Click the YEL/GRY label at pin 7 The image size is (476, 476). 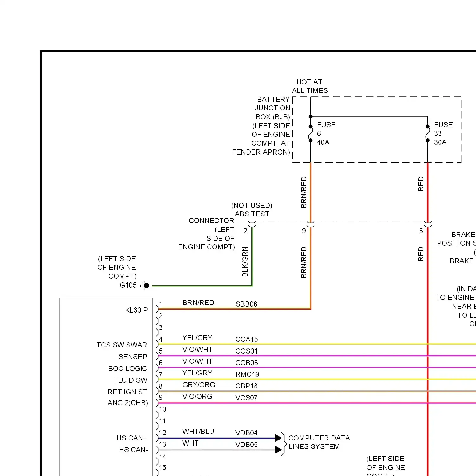(197, 373)
